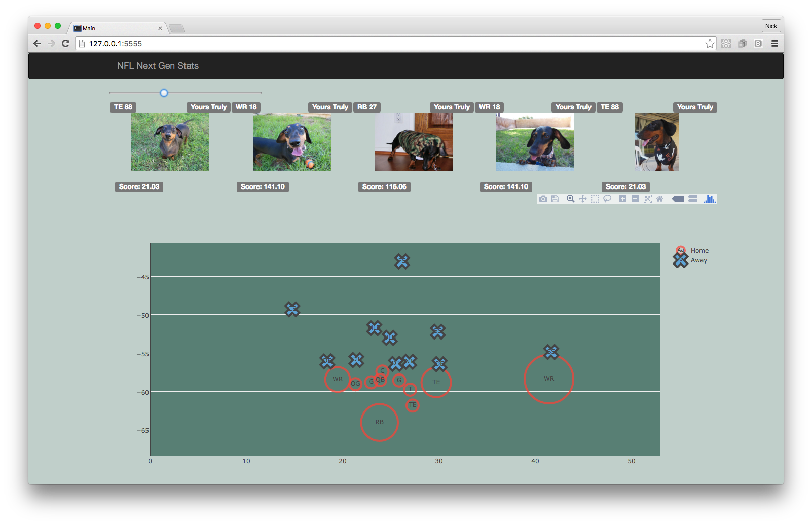The width and height of the screenshot is (812, 525).
Task: Click the save and edit plot disk icon
Action: (555, 199)
